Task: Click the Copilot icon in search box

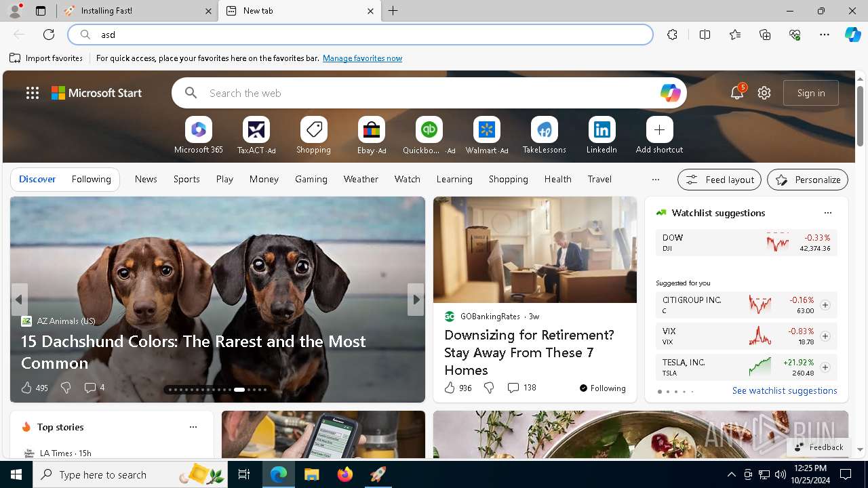Action: [670, 93]
